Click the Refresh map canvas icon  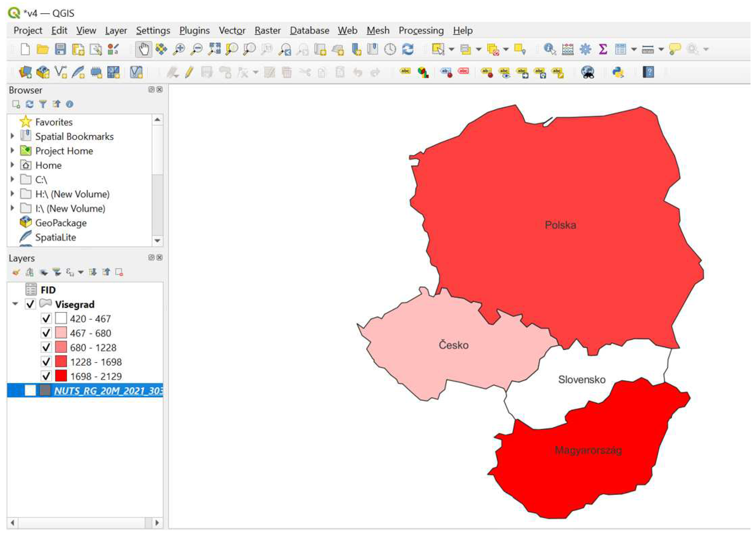(408, 50)
